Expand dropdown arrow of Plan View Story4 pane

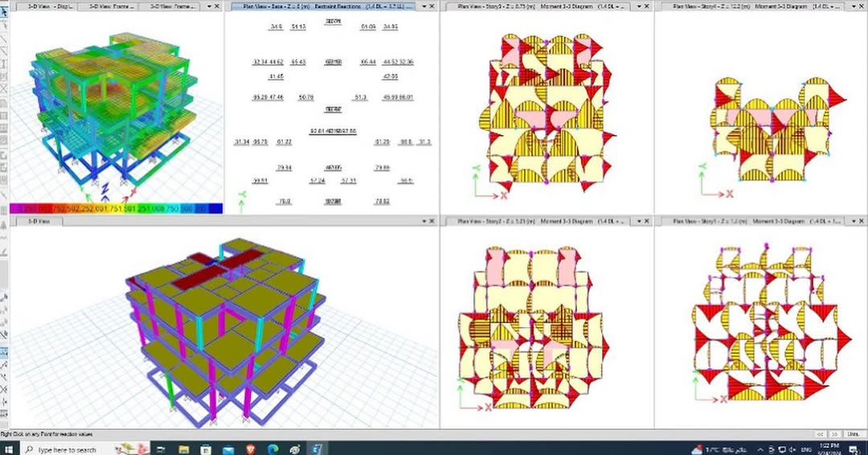[x=850, y=5]
